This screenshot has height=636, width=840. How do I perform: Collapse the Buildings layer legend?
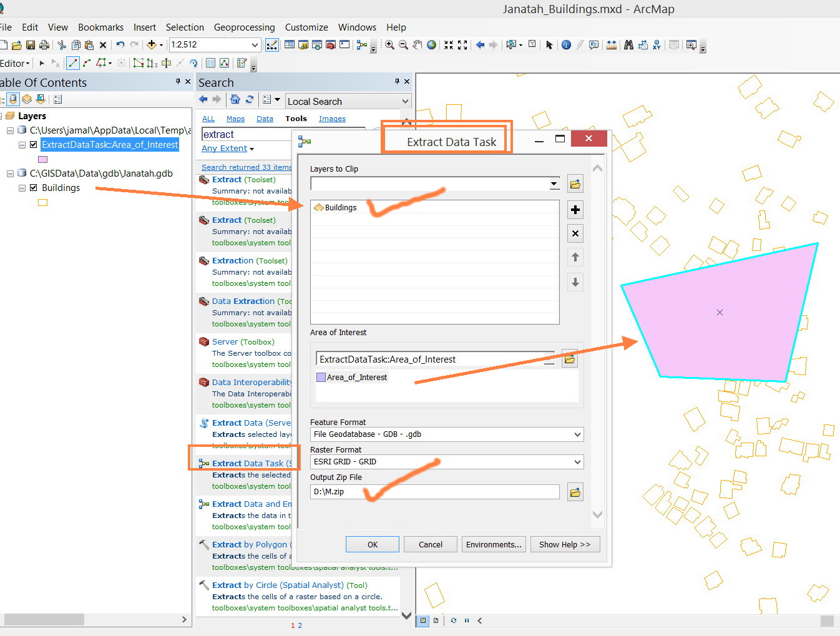coord(22,188)
